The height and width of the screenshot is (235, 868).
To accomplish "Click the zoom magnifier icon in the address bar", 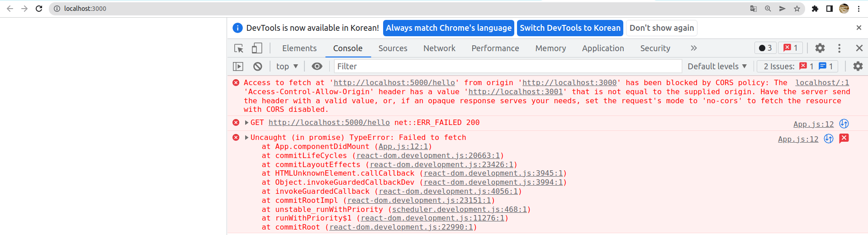I will point(768,9).
